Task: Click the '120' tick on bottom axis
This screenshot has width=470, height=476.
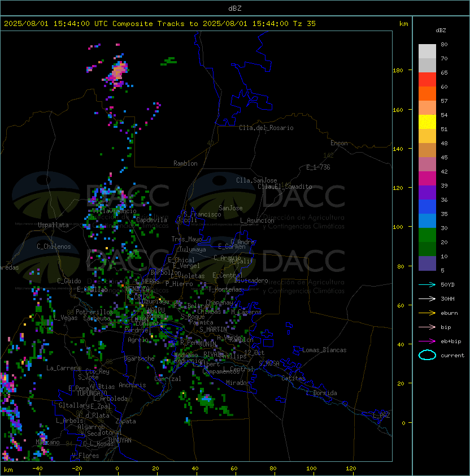Action: pyautogui.click(x=351, y=469)
